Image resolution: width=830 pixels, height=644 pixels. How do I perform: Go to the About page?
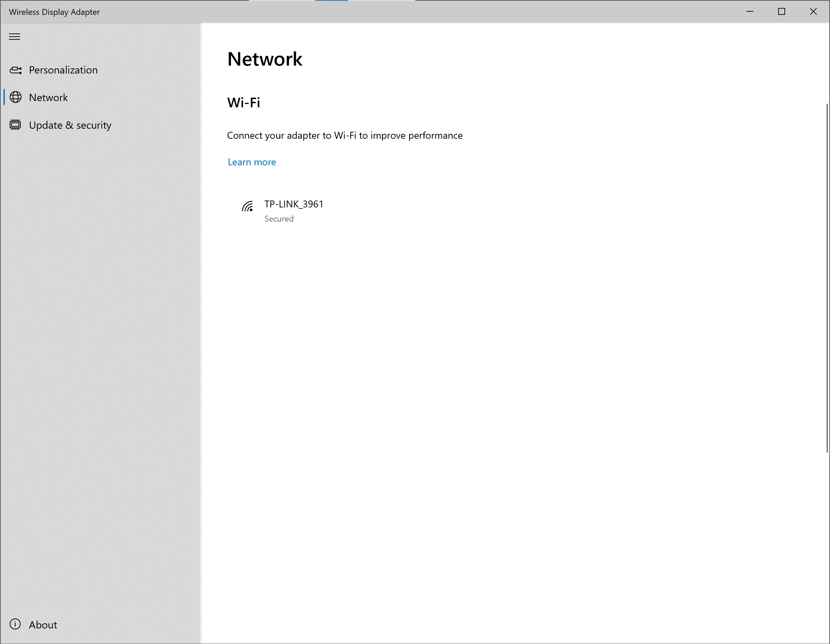(42, 624)
